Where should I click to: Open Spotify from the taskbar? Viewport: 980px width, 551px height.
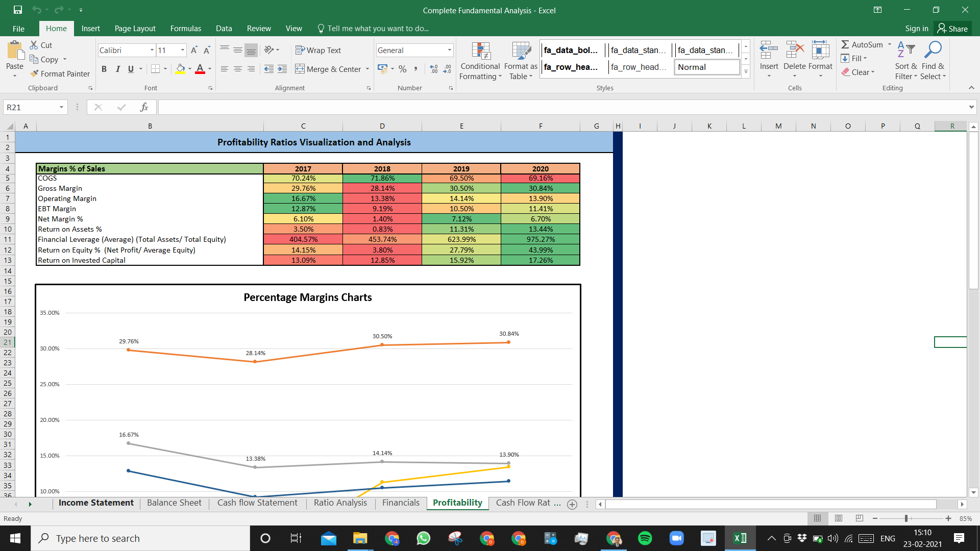[645, 538]
